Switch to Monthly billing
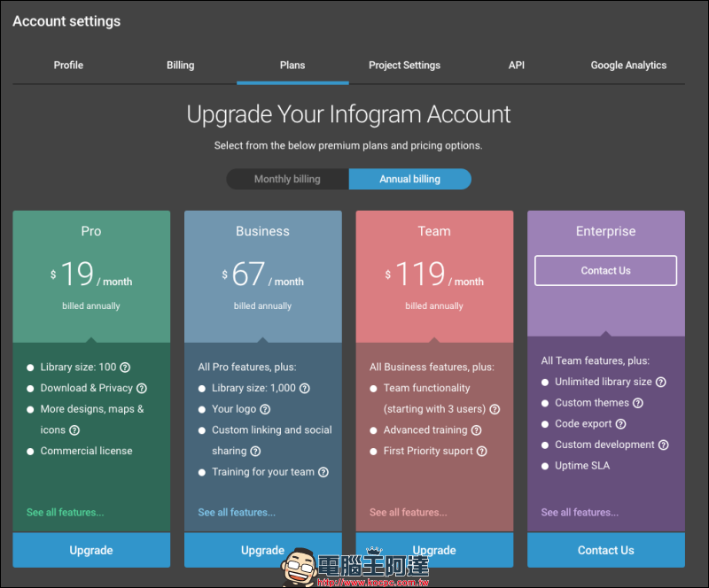709x588 pixels. (287, 179)
